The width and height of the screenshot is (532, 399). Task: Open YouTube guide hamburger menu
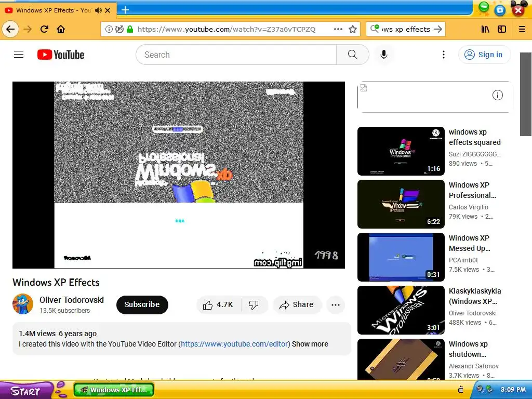tap(19, 54)
